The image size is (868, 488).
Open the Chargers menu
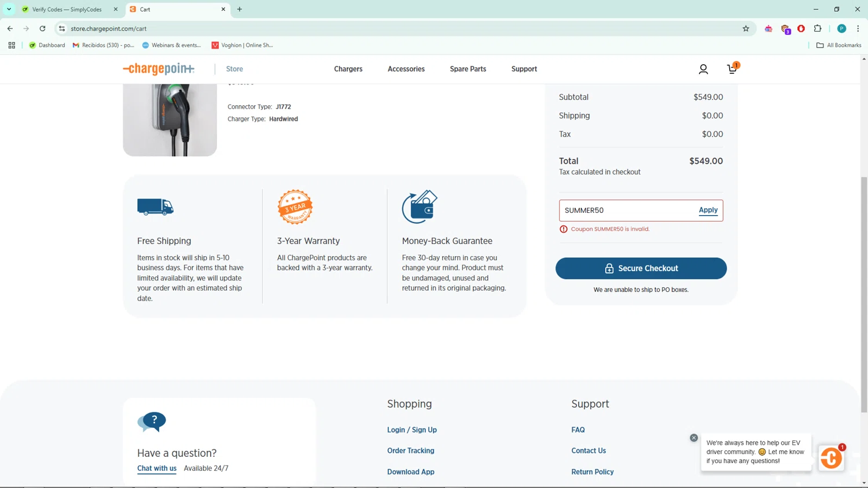pos(348,69)
